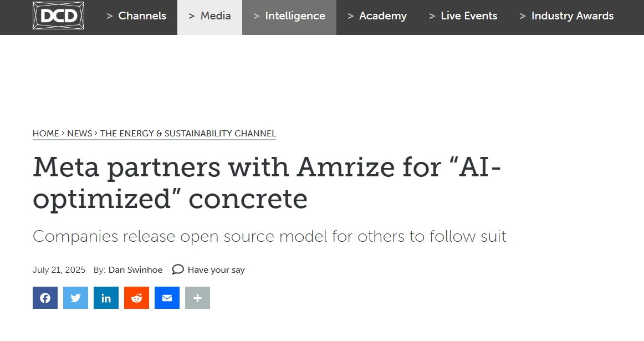Image resolution: width=644 pixels, height=341 pixels.
Task: Go to NEWS breadcrumb link
Action: pos(80,134)
